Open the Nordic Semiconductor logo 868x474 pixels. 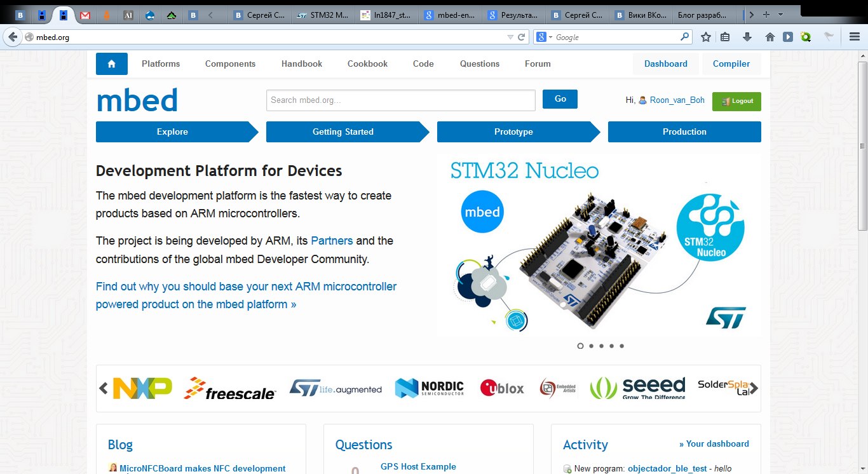point(430,388)
